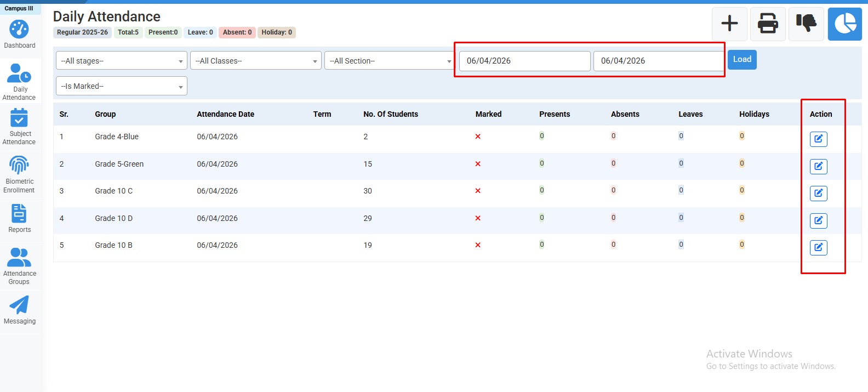Click the Absent: 0 badge
The width and height of the screenshot is (868, 392).
coord(237,32)
